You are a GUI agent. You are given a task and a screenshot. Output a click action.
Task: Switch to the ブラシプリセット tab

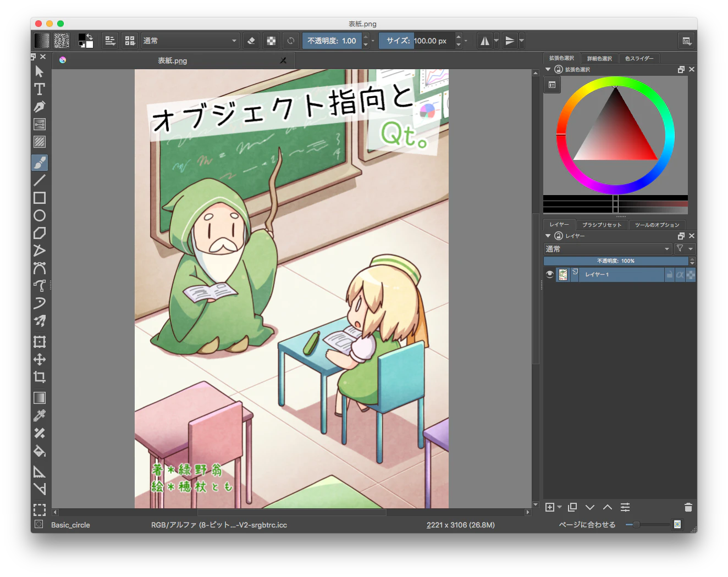[602, 225]
